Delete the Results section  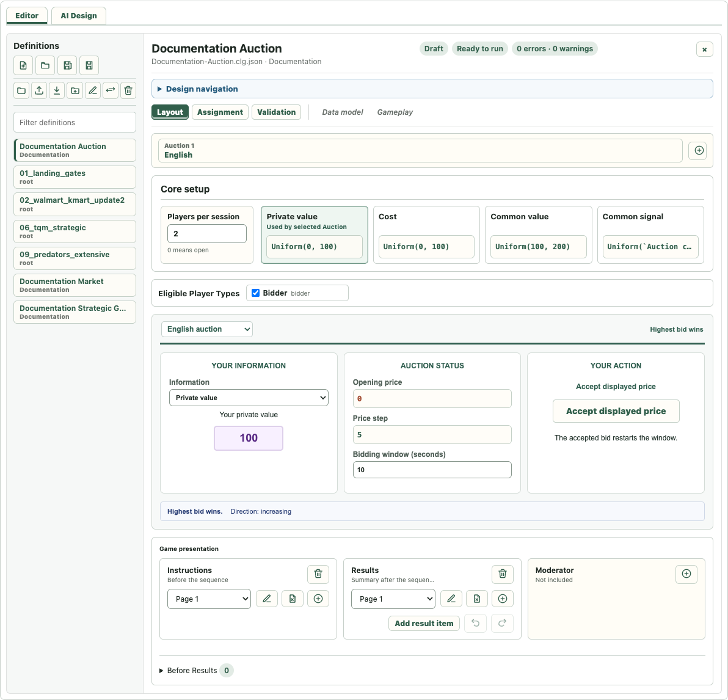pyautogui.click(x=503, y=574)
